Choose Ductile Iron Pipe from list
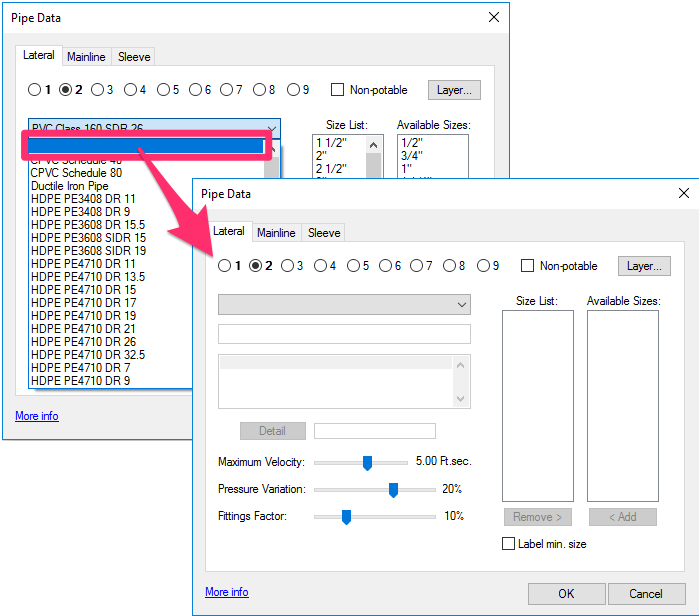This screenshot has width=699, height=616. tap(70, 186)
